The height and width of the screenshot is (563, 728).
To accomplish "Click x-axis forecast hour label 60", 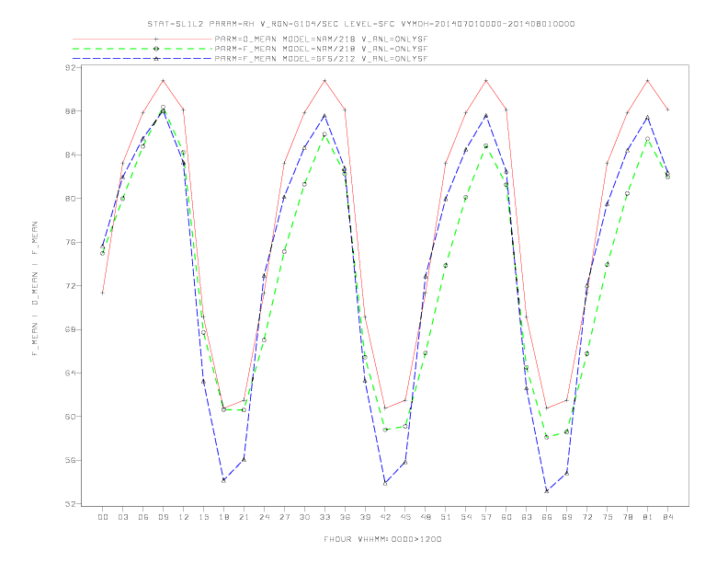I will point(506,517).
